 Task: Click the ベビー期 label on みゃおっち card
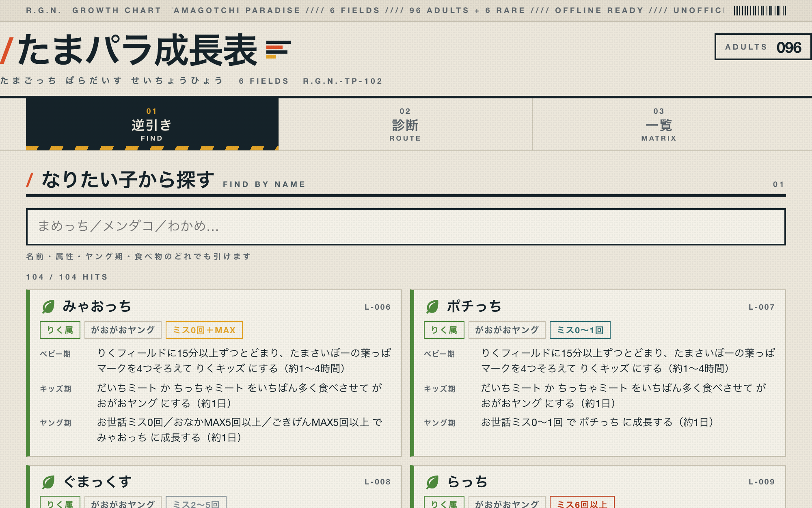pyautogui.click(x=55, y=354)
